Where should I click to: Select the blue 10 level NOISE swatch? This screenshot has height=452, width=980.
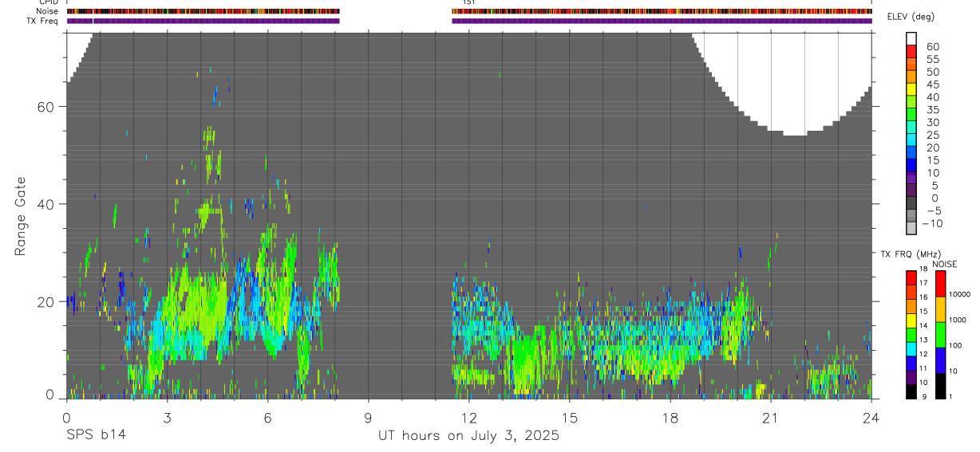tap(941, 360)
